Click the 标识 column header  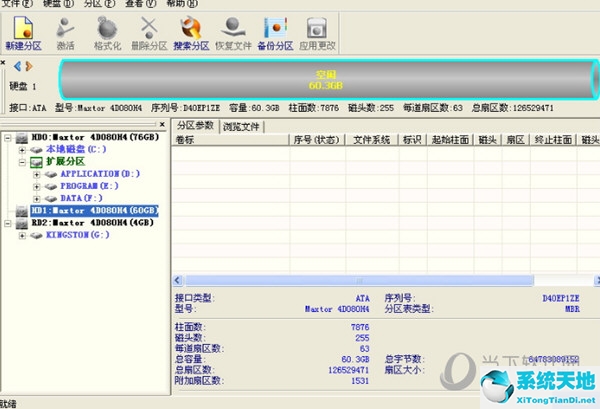pos(412,140)
